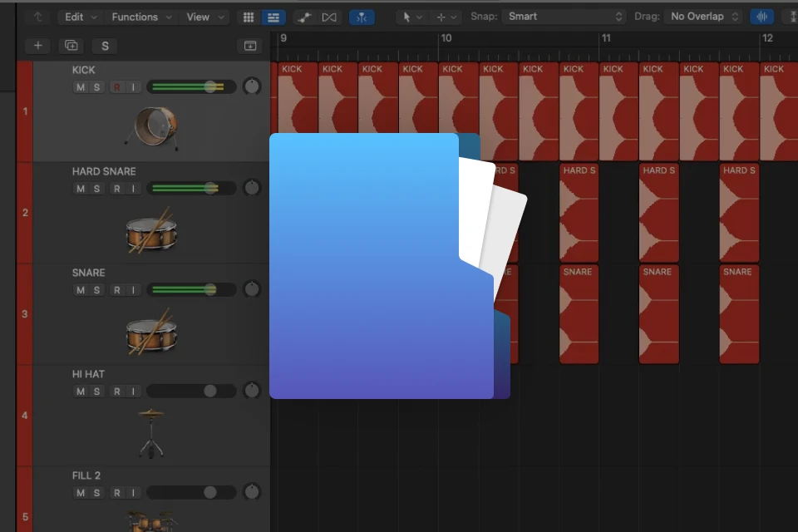Click the HARD SNARE drum icon
Screen dimensions: 798x532
click(151, 230)
